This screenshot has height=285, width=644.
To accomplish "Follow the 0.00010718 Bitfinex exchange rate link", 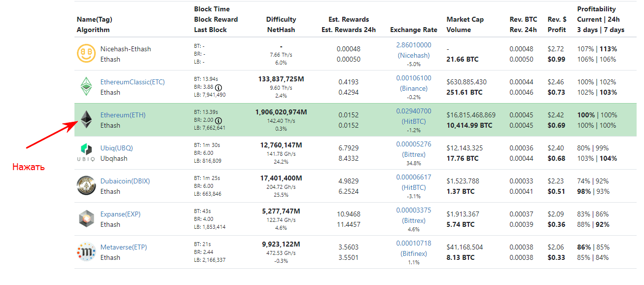I will (414, 248).
